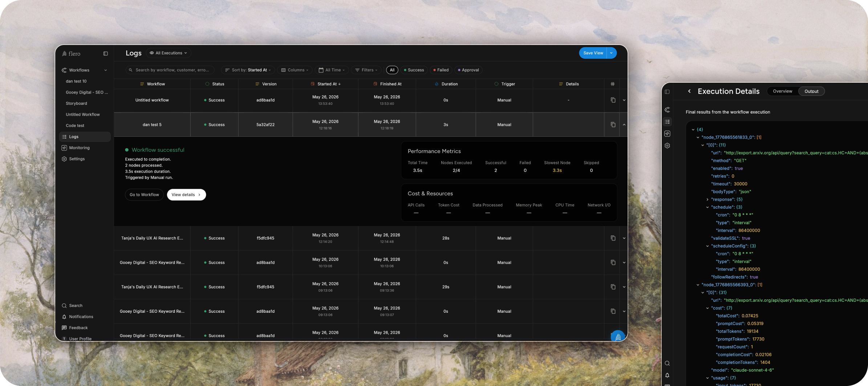Copy the 12:14:20 Tanja's Daily row

click(613, 238)
